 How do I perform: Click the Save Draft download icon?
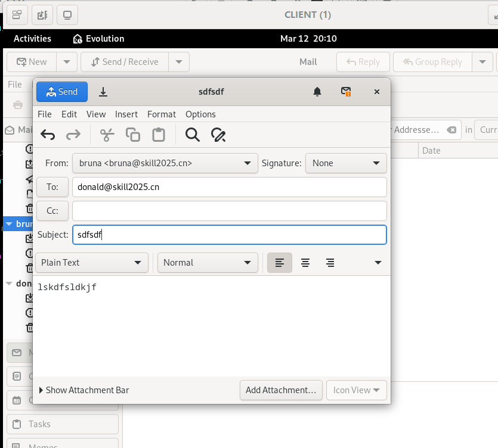coord(103,92)
